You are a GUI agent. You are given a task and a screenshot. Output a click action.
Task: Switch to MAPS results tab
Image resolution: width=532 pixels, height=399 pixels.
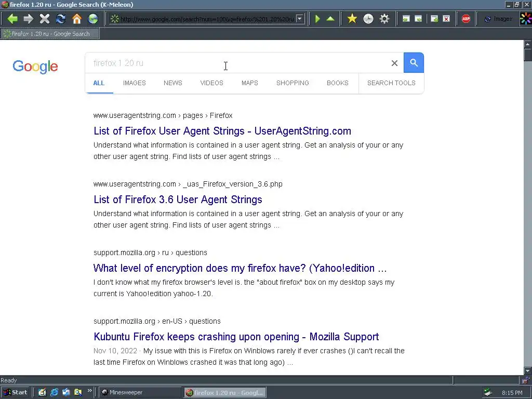click(250, 83)
